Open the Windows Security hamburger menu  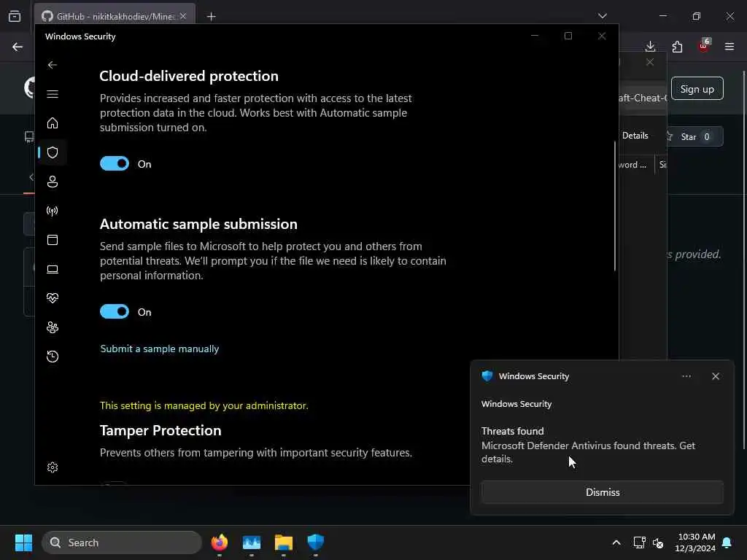click(x=53, y=94)
